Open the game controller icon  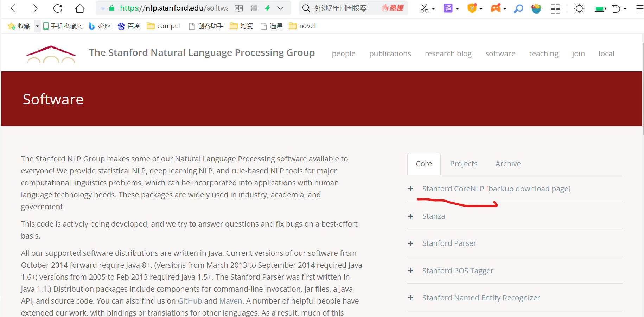pos(496,8)
